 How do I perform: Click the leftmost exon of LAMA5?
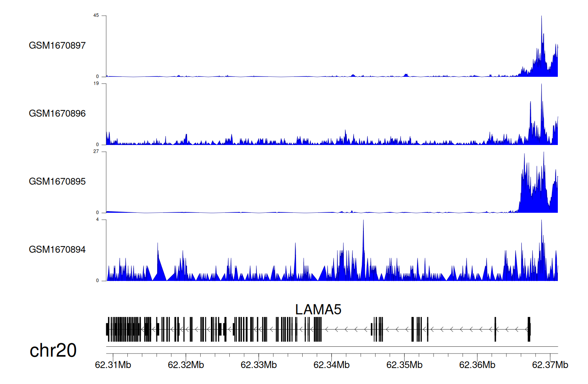point(107,329)
